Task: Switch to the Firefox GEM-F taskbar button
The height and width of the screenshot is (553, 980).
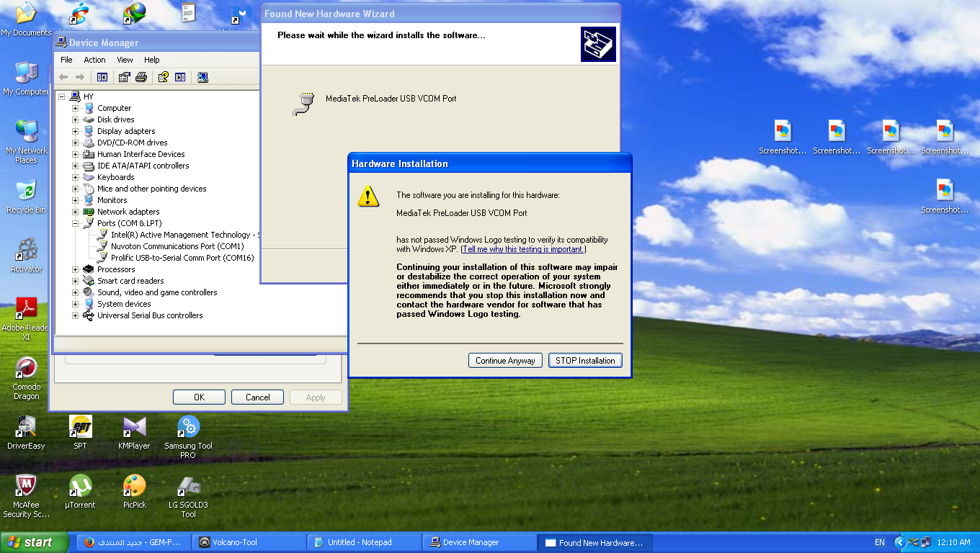Action: tap(134, 542)
